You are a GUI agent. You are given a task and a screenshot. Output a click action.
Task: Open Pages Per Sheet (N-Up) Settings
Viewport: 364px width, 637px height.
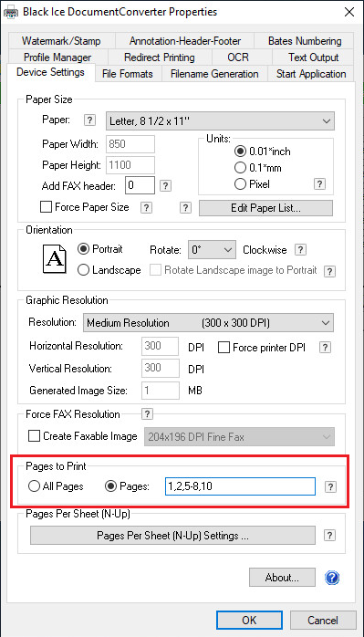click(x=172, y=536)
